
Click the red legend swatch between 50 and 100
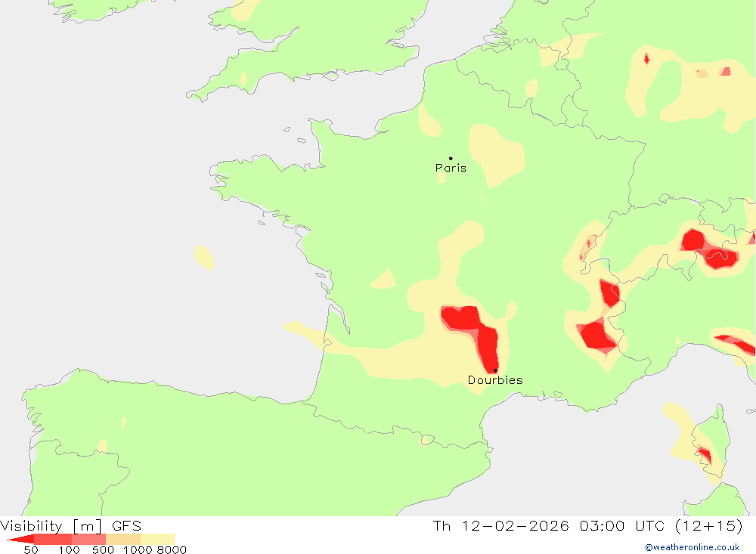[53, 539]
